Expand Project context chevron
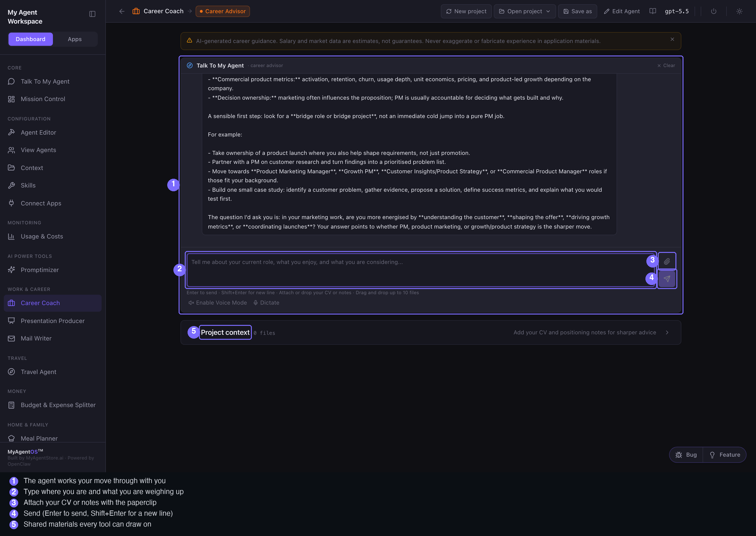This screenshot has width=756, height=536. pos(667,332)
